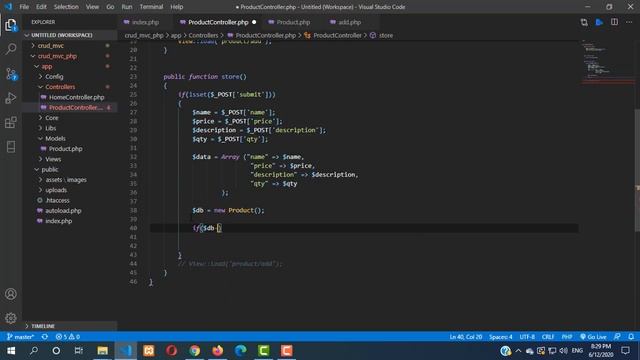Viewport: 640px width, 360px height.
Task: Open Chrome from the taskbar
Action: click(x=195, y=351)
